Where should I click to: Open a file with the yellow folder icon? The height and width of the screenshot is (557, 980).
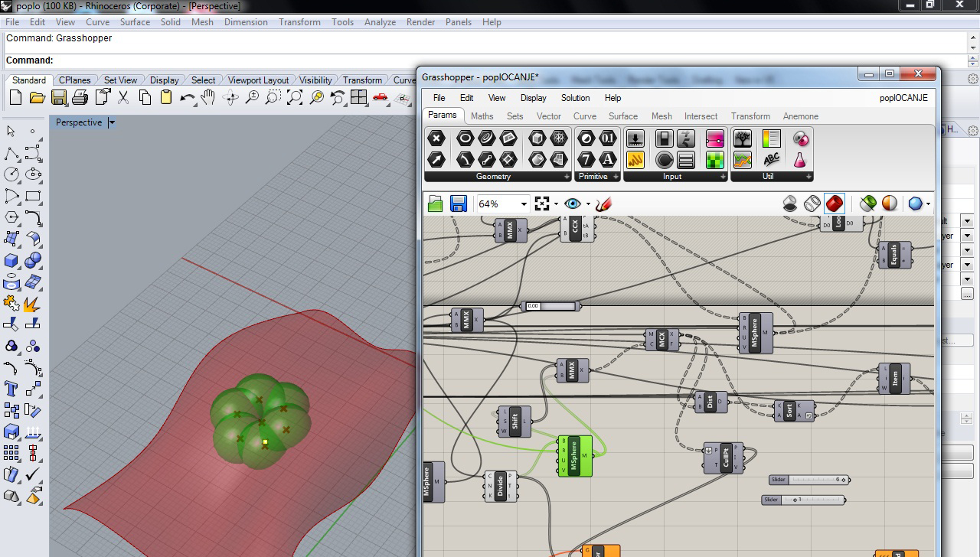pos(37,97)
